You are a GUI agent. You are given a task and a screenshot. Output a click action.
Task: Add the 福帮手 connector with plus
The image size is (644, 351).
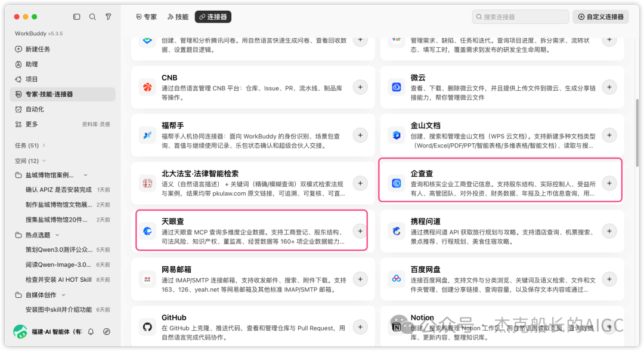[360, 136]
